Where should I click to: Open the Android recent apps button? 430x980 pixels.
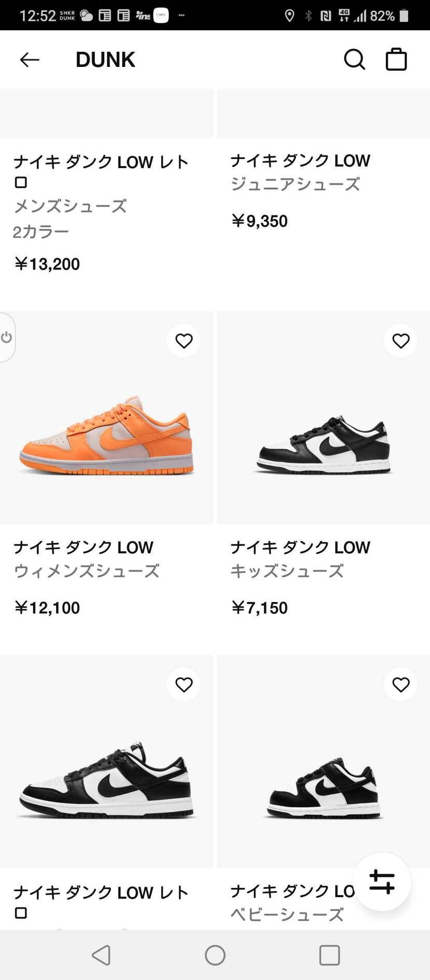[x=329, y=956]
